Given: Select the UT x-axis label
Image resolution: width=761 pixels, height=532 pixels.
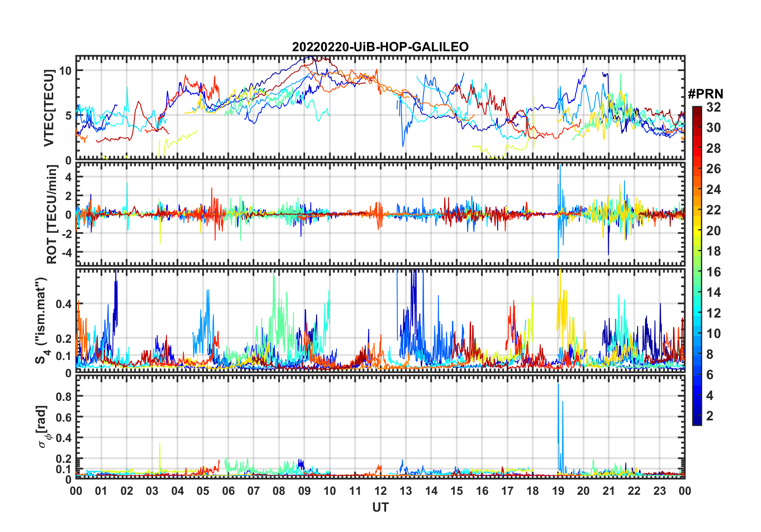Looking at the screenshot, I should click(380, 507).
